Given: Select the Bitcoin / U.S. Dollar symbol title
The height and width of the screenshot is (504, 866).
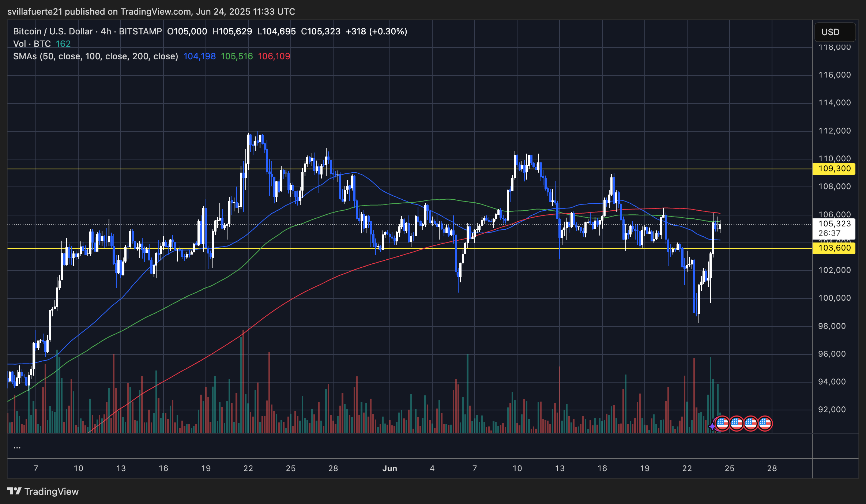Looking at the screenshot, I should pyautogui.click(x=52, y=31).
